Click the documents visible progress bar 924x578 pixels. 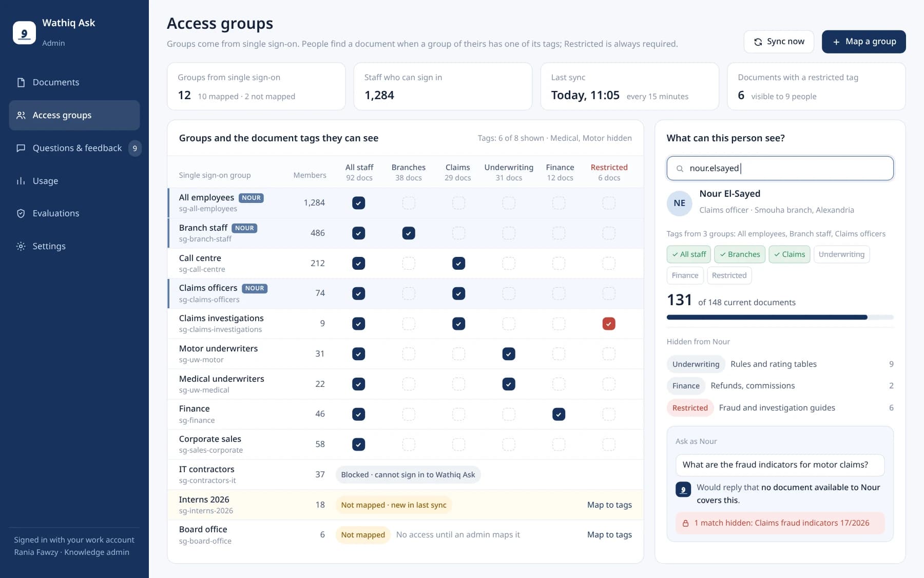point(780,318)
